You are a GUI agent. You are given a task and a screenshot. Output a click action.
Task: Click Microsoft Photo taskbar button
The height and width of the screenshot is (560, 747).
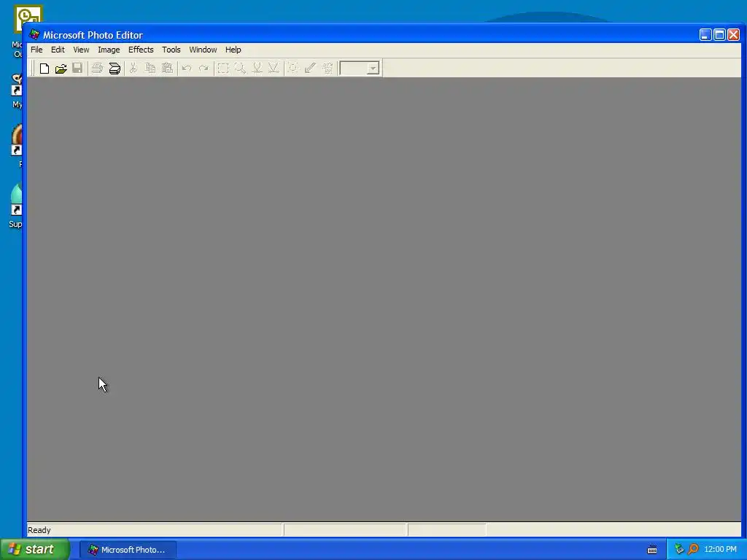tap(128, 550)
